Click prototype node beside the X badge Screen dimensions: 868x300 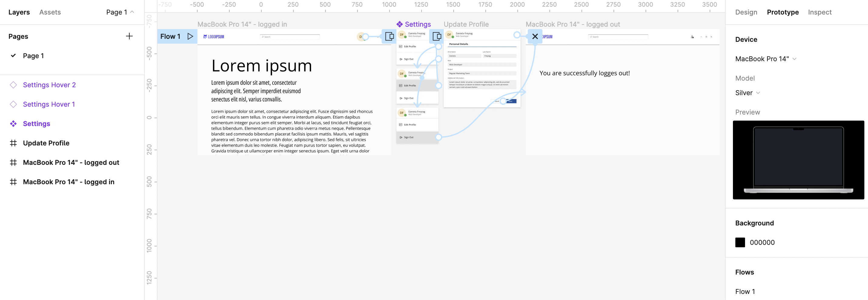coord(517,35)
